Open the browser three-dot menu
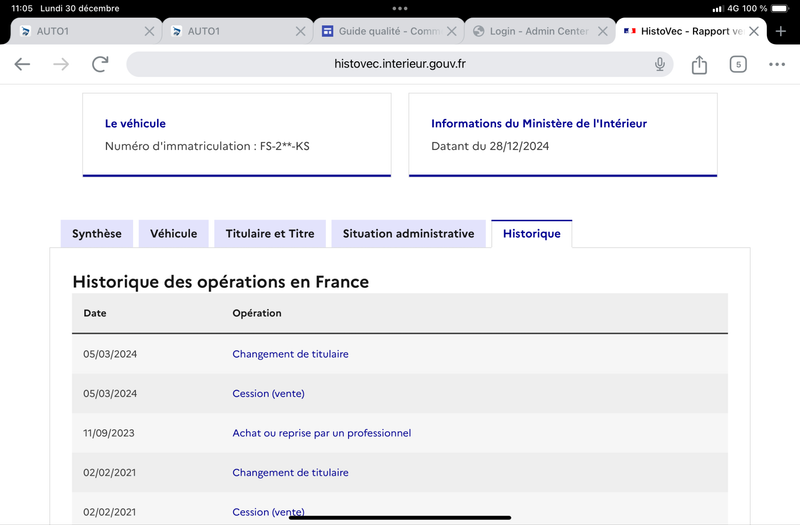800x525 pixels. 777,64
